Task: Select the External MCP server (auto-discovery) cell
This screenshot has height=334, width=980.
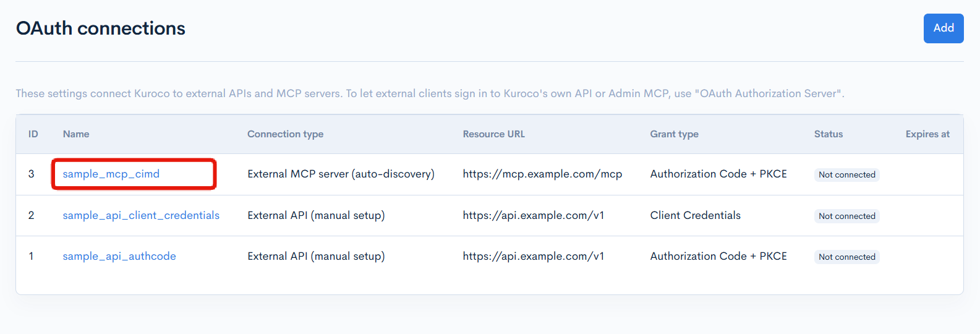Action: 341,174
